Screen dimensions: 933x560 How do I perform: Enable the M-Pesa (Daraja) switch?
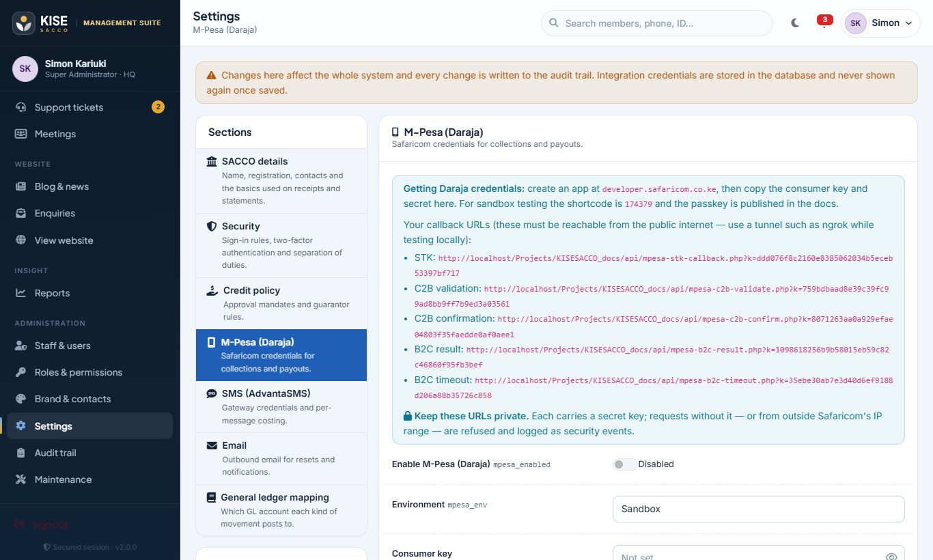[x=624, y=464]
